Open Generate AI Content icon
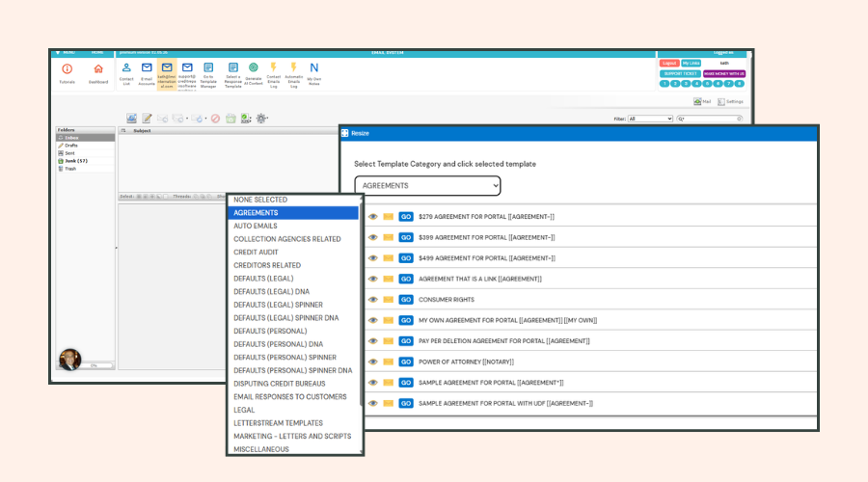This screenshot has height=482, width=868. (253, 67)
